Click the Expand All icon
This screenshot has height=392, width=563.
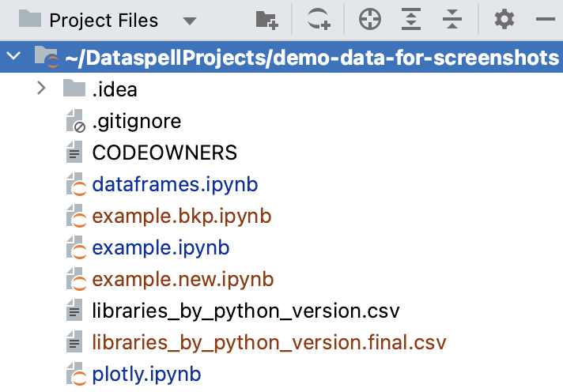tap(410, 20)
